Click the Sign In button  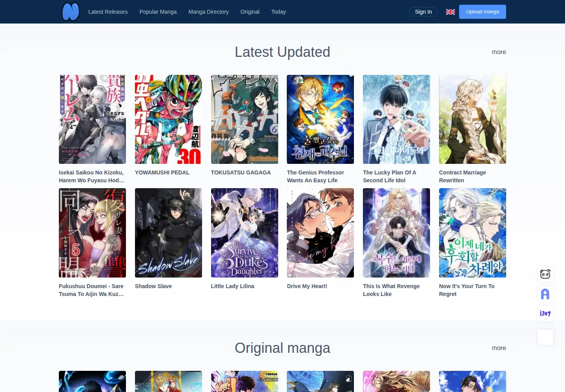point(423,12)
